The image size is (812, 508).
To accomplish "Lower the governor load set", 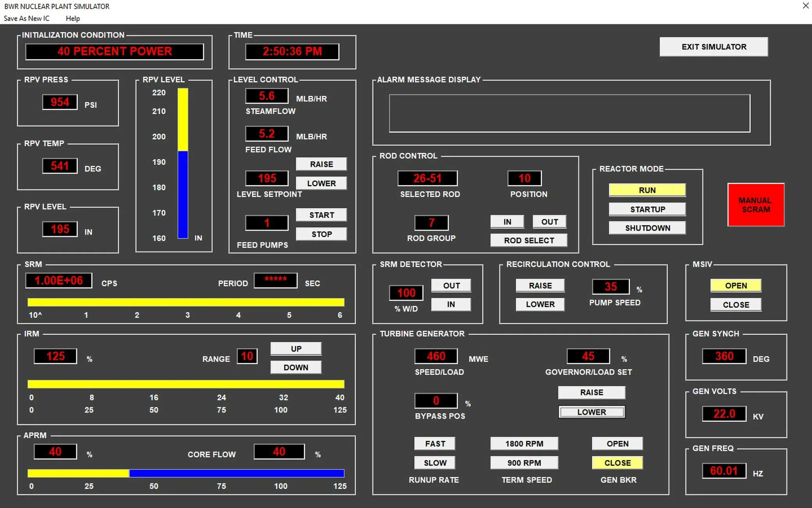I will pos(591,412).
